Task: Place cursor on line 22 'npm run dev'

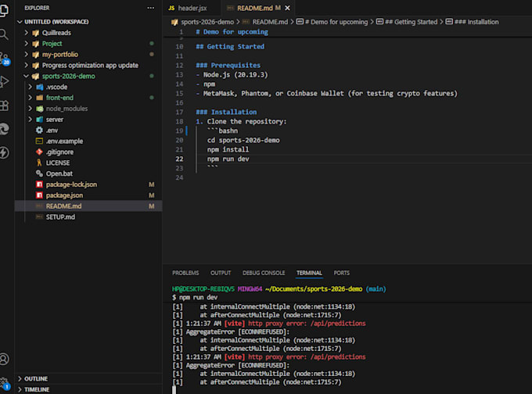Action: point(228,159)
